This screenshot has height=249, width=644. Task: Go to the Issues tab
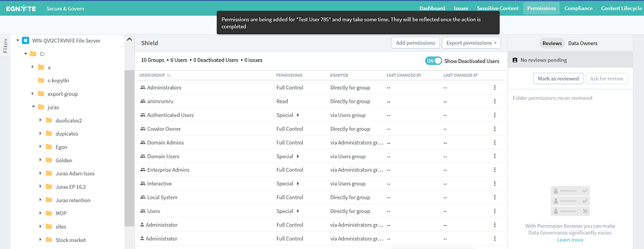pos(461,8)
